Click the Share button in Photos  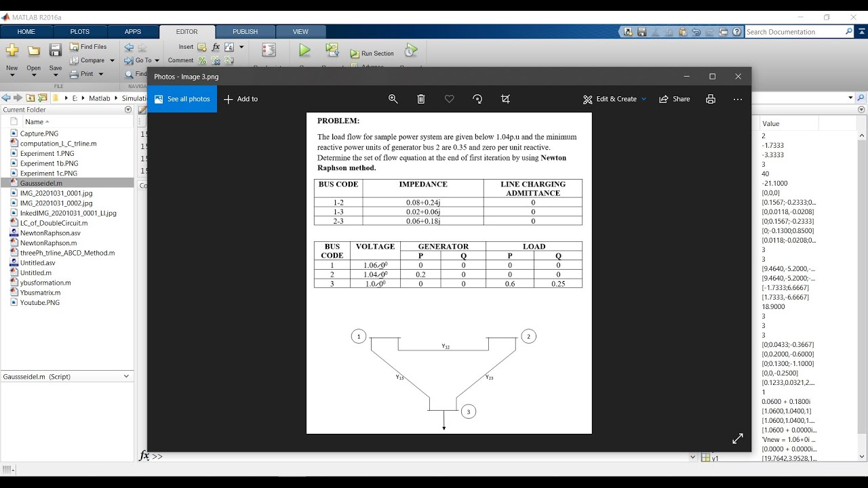tap(675, 99)
